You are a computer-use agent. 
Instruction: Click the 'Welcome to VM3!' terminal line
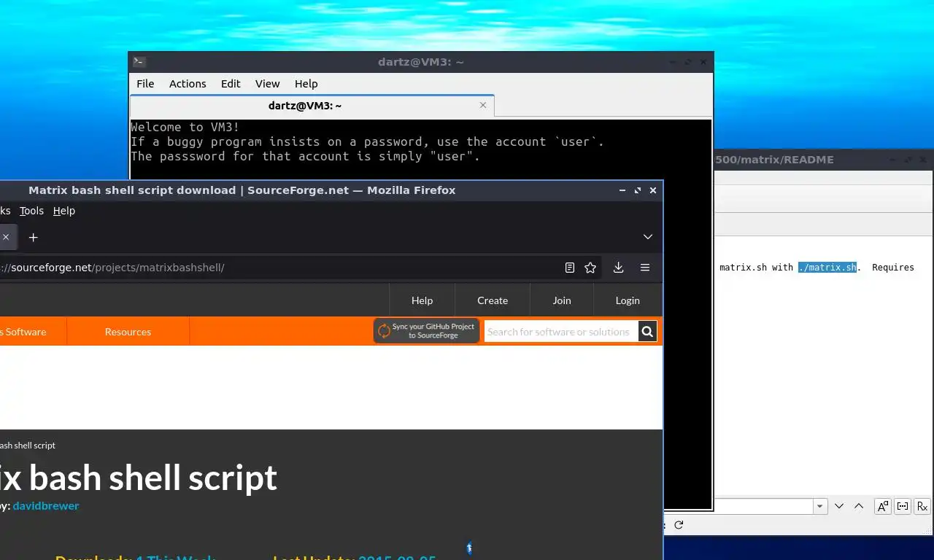(185, 127)
